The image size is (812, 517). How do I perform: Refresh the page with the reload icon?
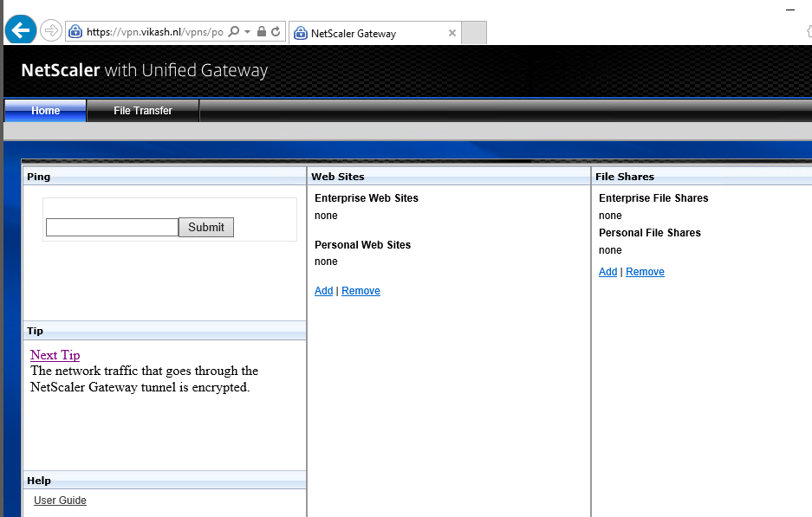pyautogui.click(x=276, y=31)
